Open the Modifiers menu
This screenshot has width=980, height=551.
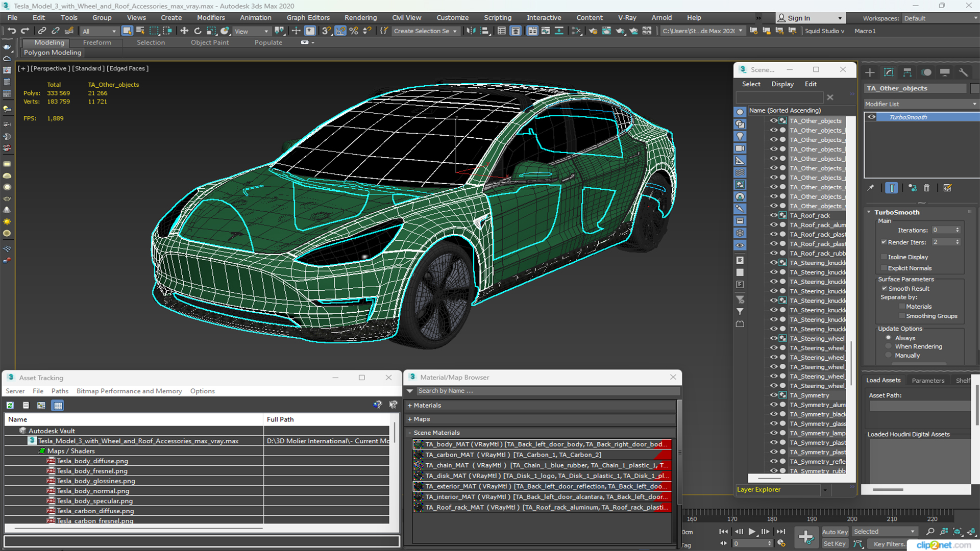coord(211,18)
